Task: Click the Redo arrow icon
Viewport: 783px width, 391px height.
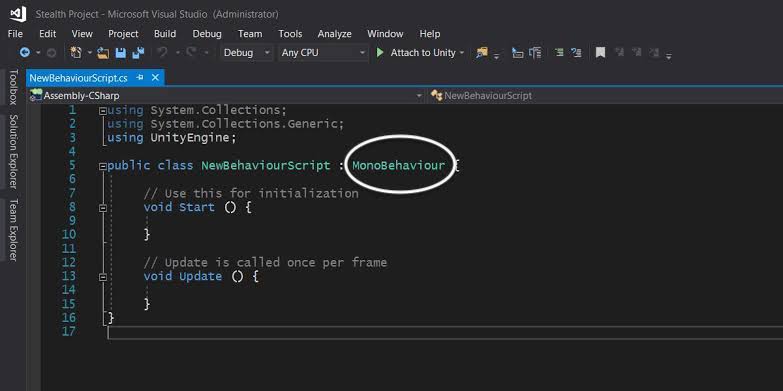Action: click(191, 52)
